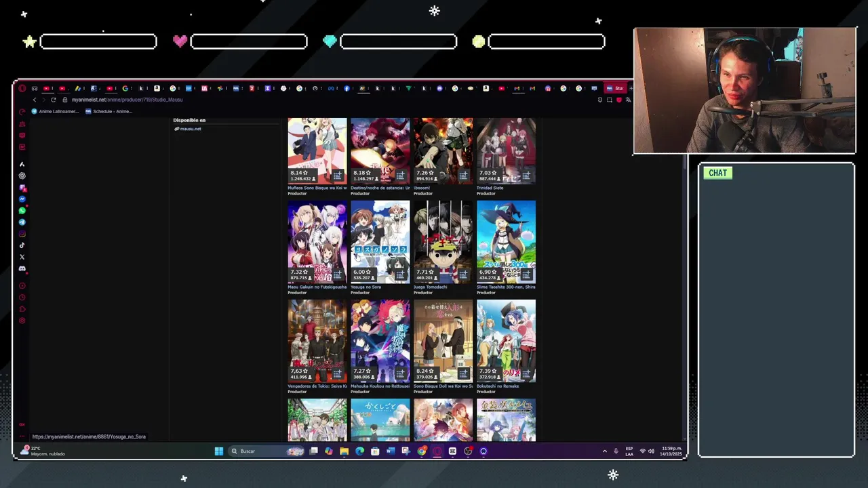This screenshot has height=488, width=868.
Task: Show hidden system tray icons chevron
Action: click(x=604, y=451)
